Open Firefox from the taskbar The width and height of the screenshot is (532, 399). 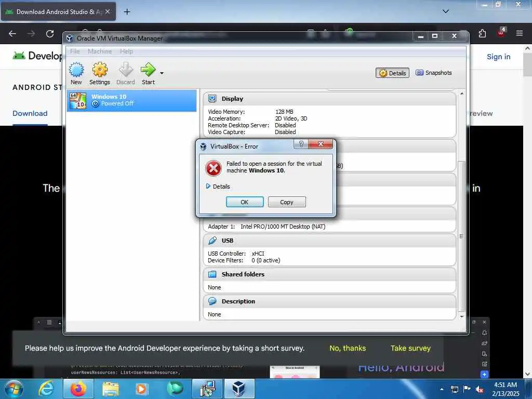[78, 389]
